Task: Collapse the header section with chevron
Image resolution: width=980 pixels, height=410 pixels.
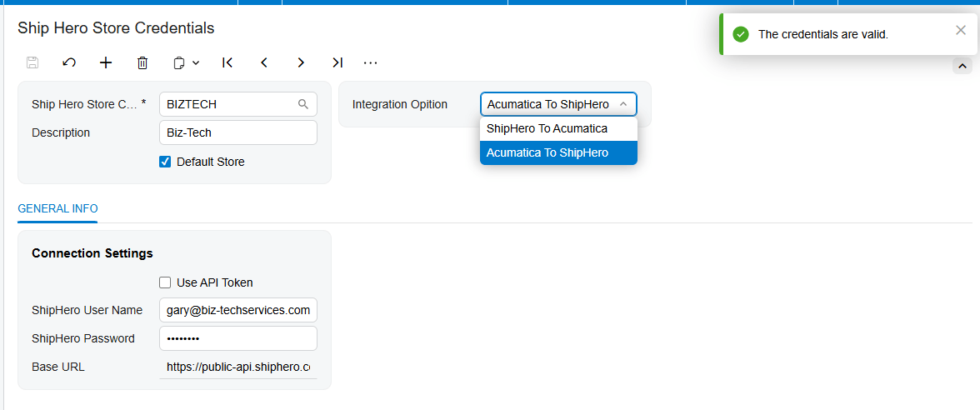Action: click(962, 66)
